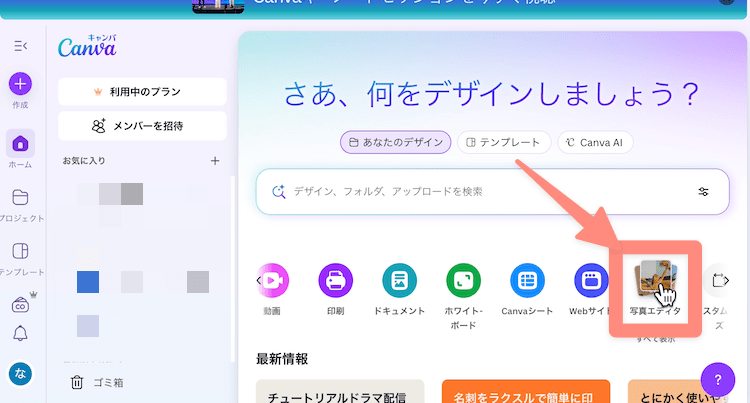Image resolution: width=750 pixels, height=403 pixels.
Task: Focus the design search field
Action: pos(493,192)
